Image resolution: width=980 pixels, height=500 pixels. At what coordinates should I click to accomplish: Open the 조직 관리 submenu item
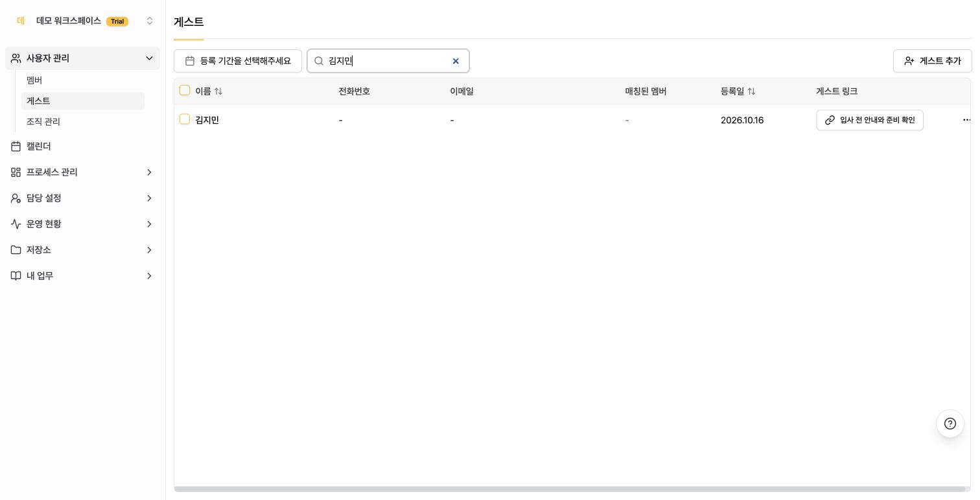pyautogui.click(x=82, y=122)
